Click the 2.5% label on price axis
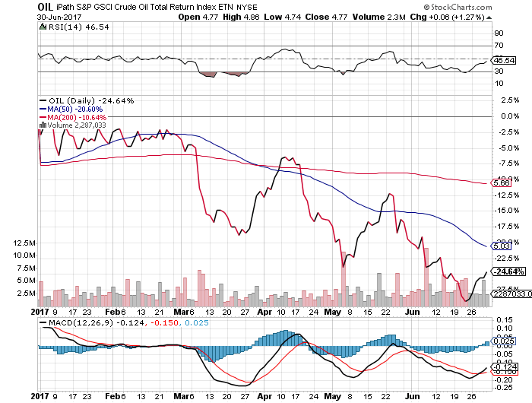Viewport: 532px width, 403px height. coord(510,100)
